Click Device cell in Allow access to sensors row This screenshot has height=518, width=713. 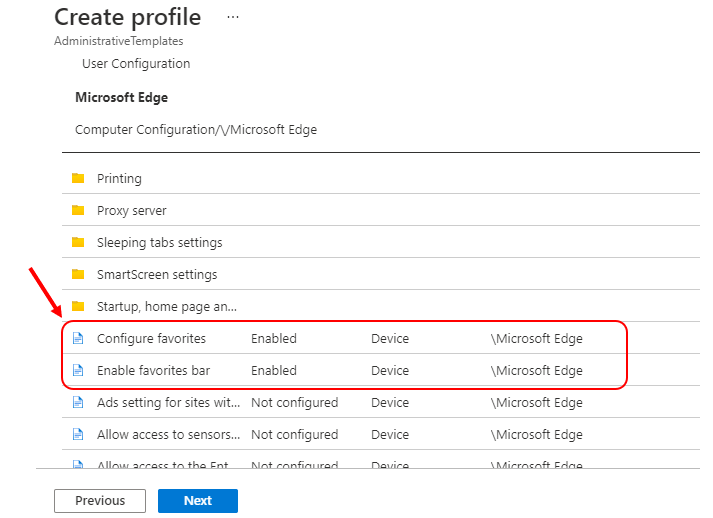click(x=390, y=435)
